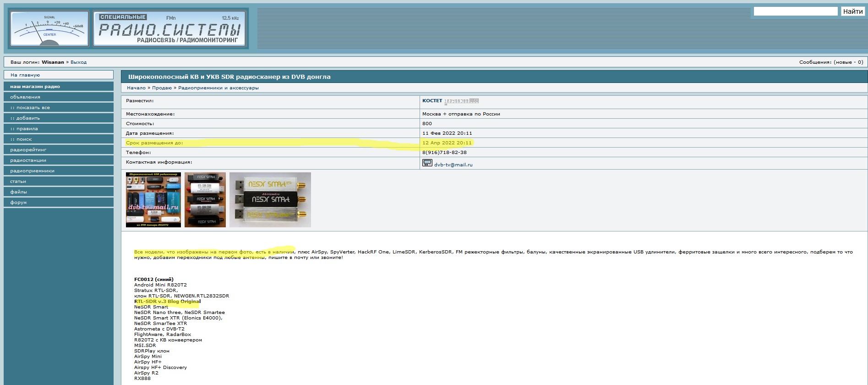868x385 pixels.
Task: Click NeSDR Smart XTR (Elonics E4000) line
Action: point(178,318)
